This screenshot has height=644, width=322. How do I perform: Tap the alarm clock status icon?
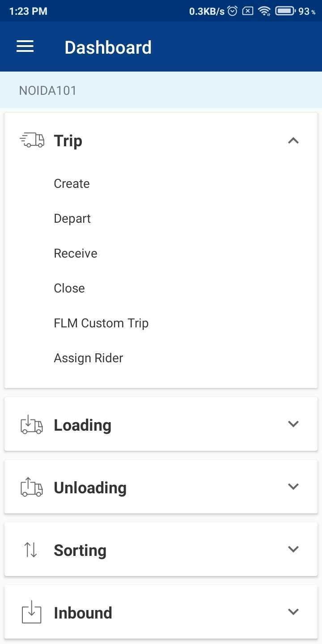pos(233,11)
